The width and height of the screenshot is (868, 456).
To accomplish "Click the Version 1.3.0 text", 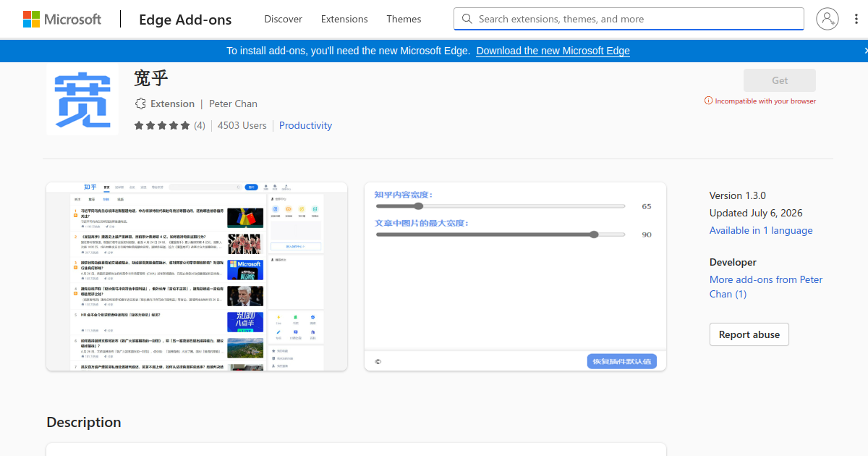I will pyautogui.click(x=738, y=195).
